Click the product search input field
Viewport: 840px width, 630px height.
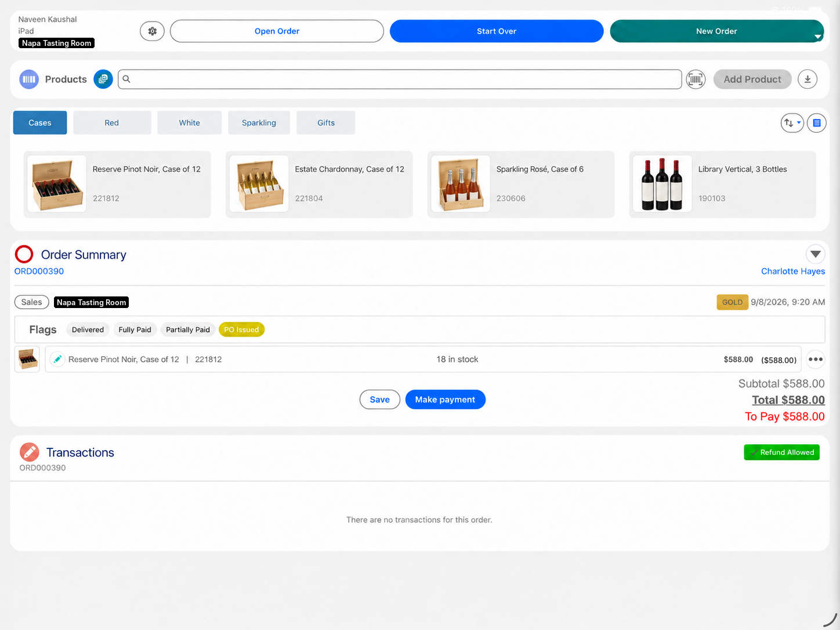[x=400, y=79]
